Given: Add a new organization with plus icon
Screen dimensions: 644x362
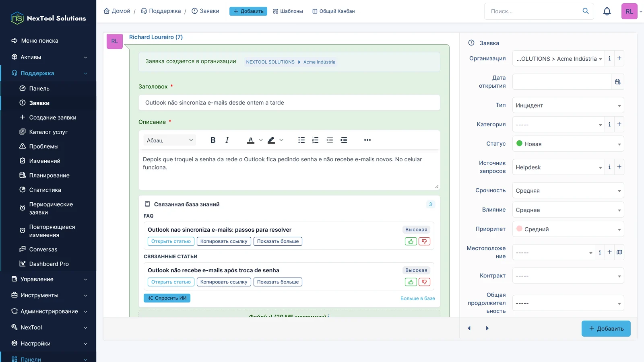Looking at the screenshot, I should coord(619,58).
